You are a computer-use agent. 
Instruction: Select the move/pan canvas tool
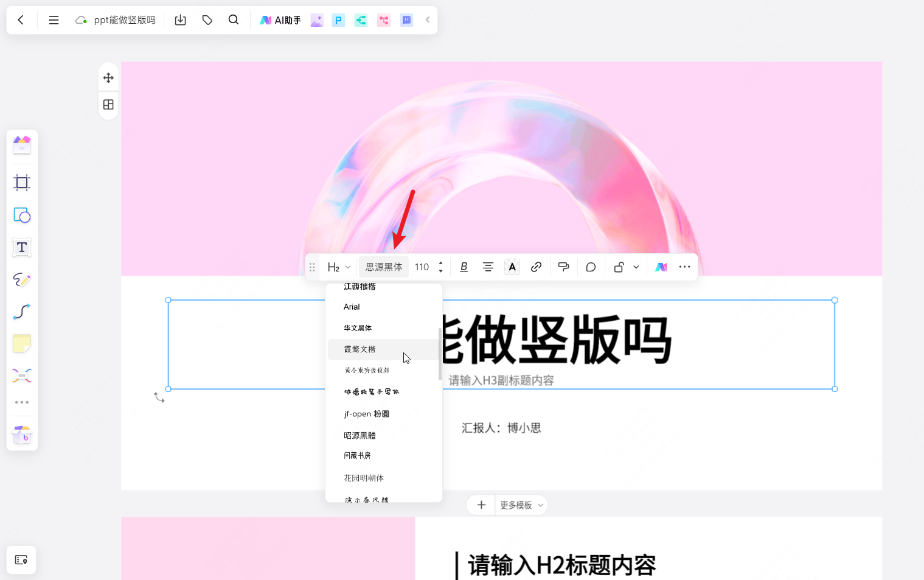point(108,78)
